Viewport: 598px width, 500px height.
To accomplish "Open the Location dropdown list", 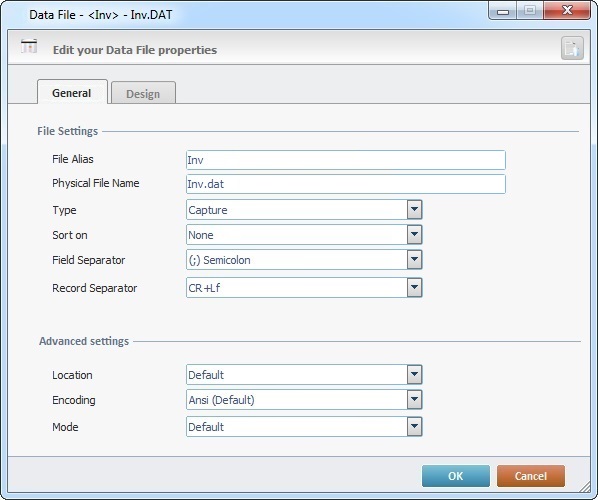I will (304, 375).
